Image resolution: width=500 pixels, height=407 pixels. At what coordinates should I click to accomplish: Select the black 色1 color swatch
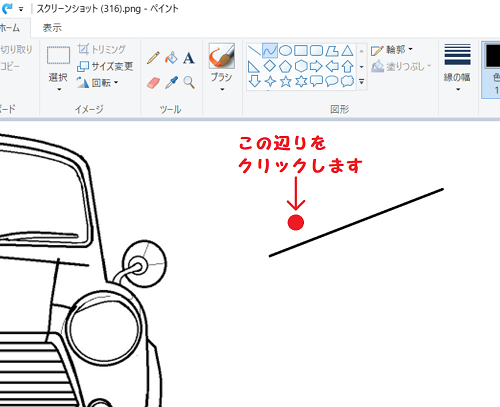point(493,55)
